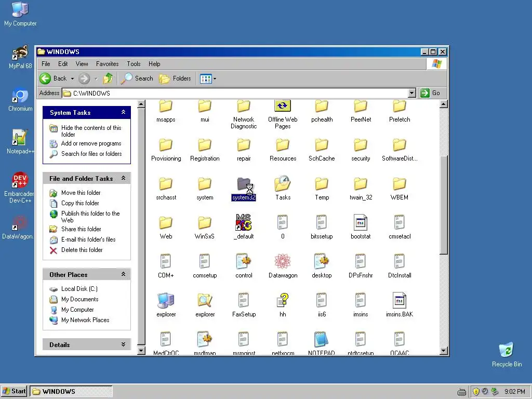
Task: Click the security shield tray icon
Action: [476, 392]
